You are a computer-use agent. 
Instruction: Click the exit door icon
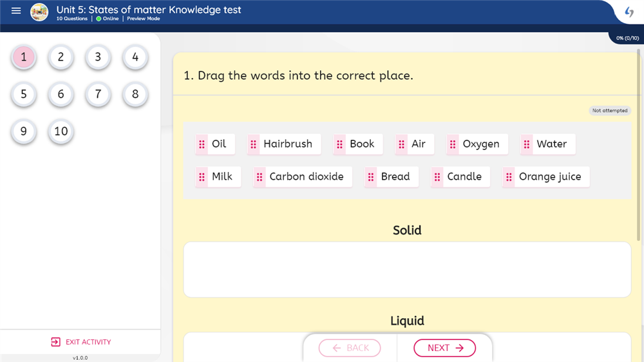[55, 342]
